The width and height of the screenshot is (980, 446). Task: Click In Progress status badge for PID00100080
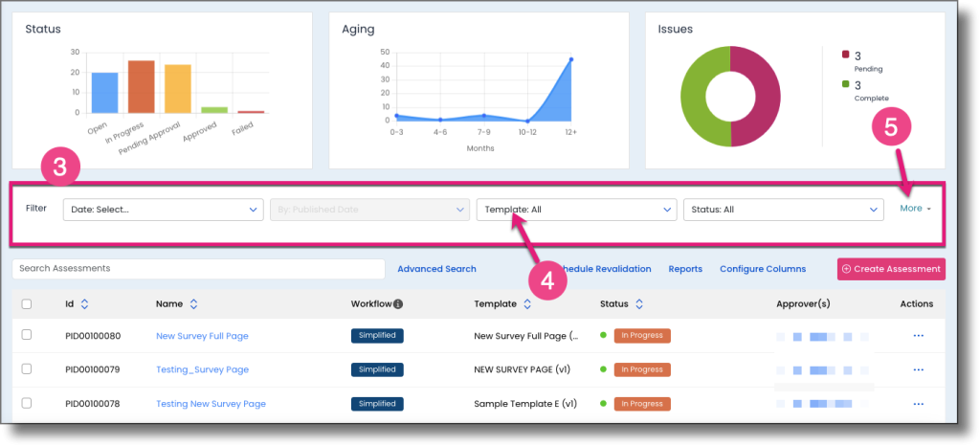[x=642, y=335]
